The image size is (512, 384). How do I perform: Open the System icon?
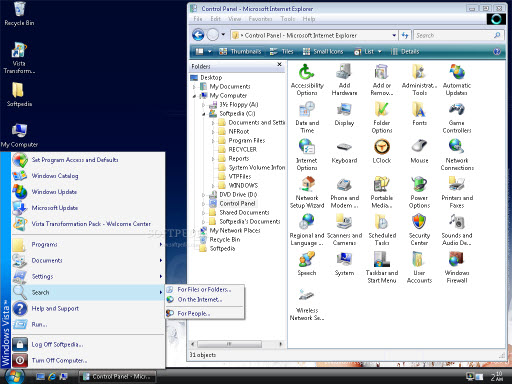pos(344,264)
